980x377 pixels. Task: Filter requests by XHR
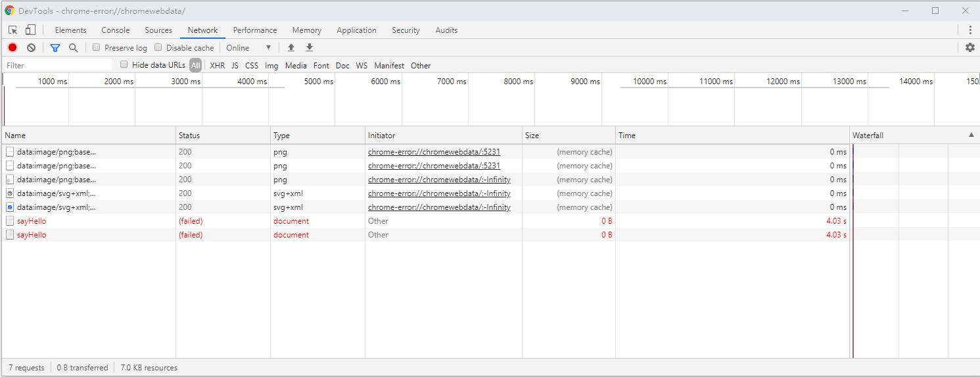click(217, 65)
